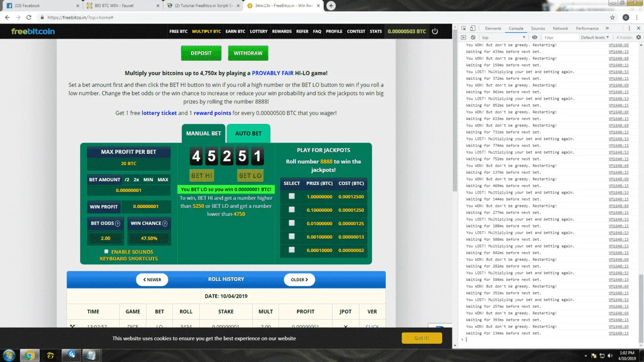Select the MANUAL BET tab
This screenshot has height=362, width=644.
pyautogui.click(x=203, y=134)
